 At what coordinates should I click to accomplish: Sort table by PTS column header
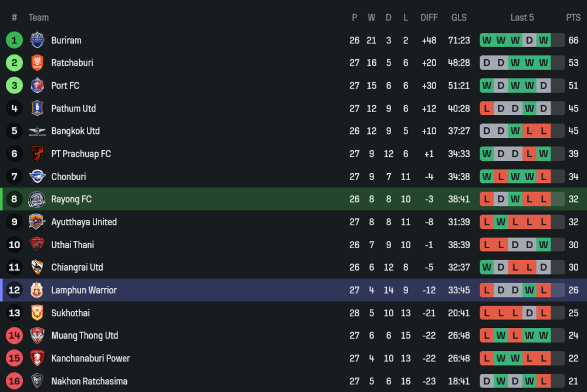573,18
